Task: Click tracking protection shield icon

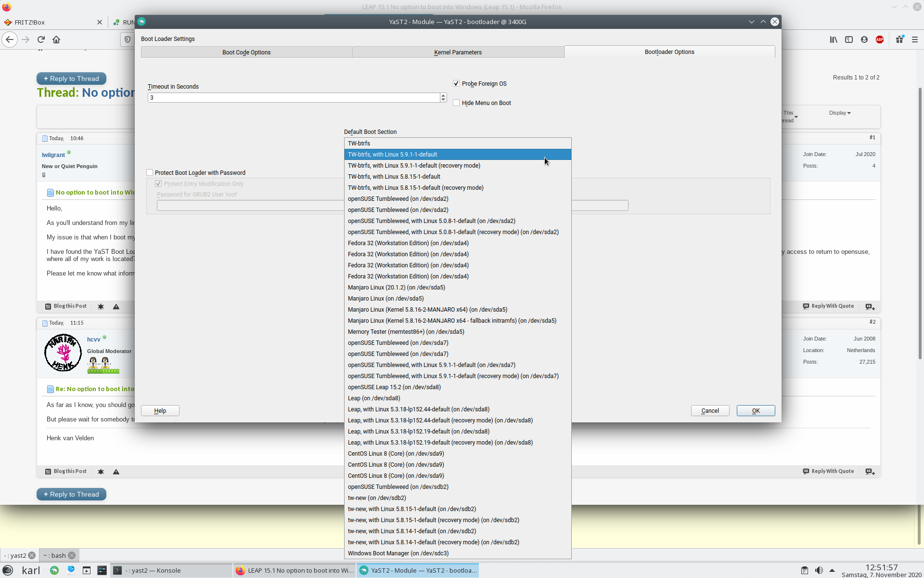Action: tap(128, 39)
